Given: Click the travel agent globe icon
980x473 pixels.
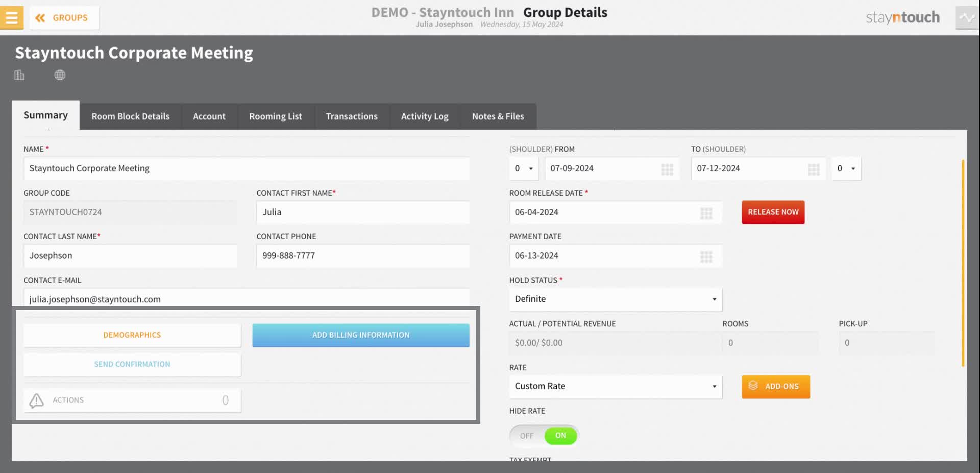Looking at the screenshot, I should [60, 75].
